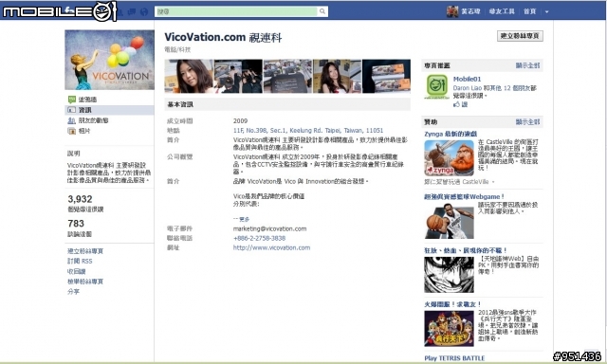Viewport: 607px width, 364px height.
Task: Click the marketing@vicovation.com email text
Action: point(269,229)
